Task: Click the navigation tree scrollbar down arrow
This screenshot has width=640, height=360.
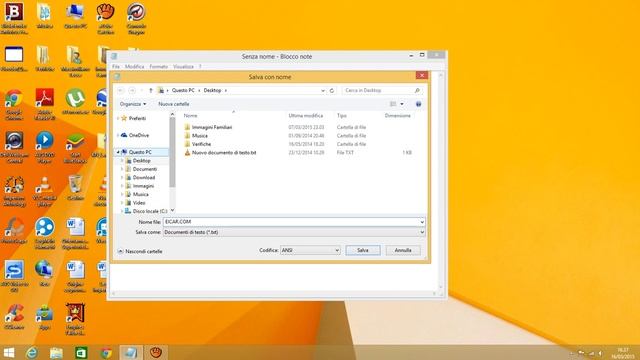Action: [x=172, y=210]
